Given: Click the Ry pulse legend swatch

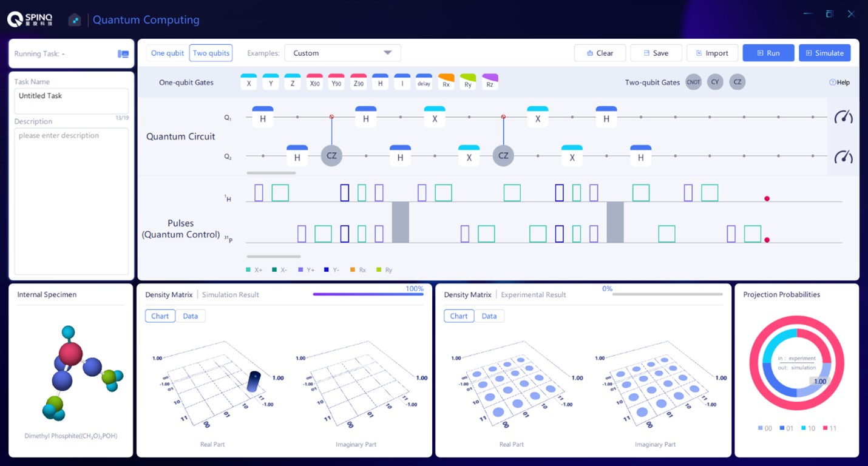Looking at the screenshot, I should [x=379, y=270].
